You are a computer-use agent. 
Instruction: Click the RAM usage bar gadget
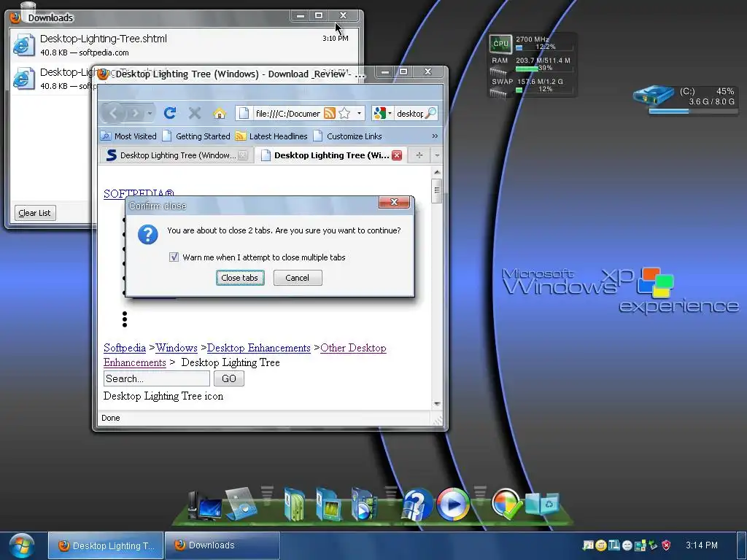[543, 68]
